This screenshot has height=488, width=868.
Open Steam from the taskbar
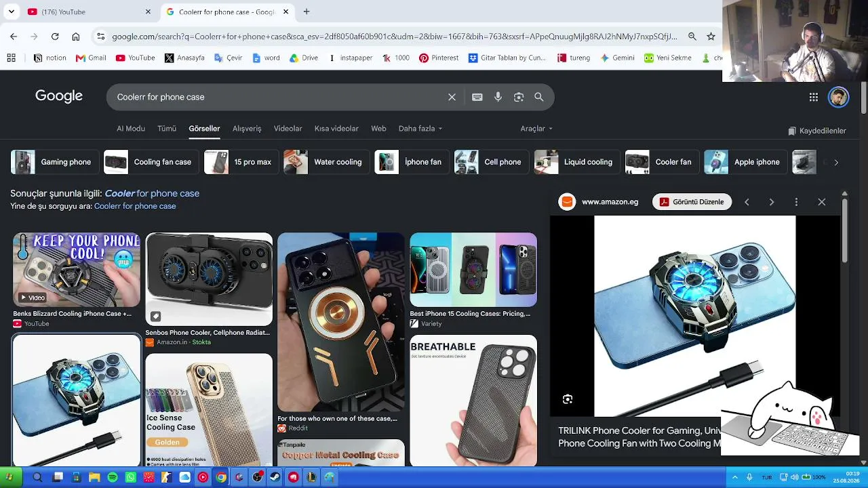click(x=275, y=477)
